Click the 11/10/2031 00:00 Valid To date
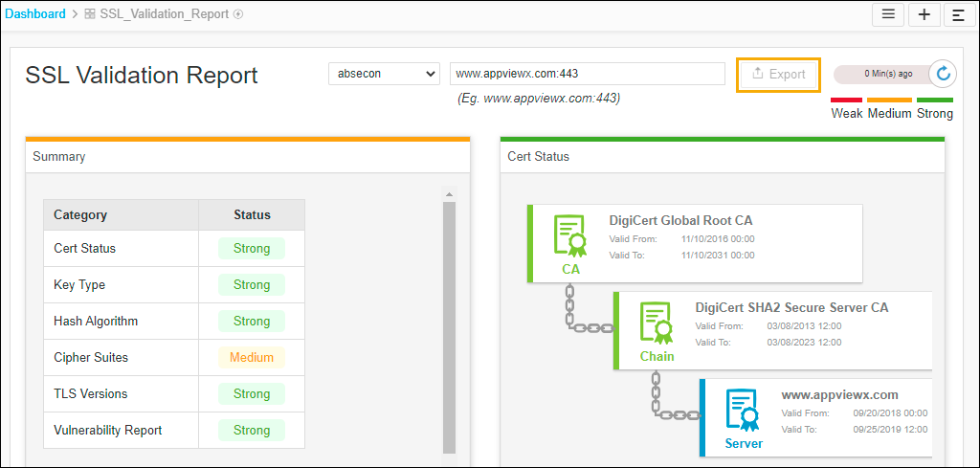The image size is (980, 468). coord(718,255)
